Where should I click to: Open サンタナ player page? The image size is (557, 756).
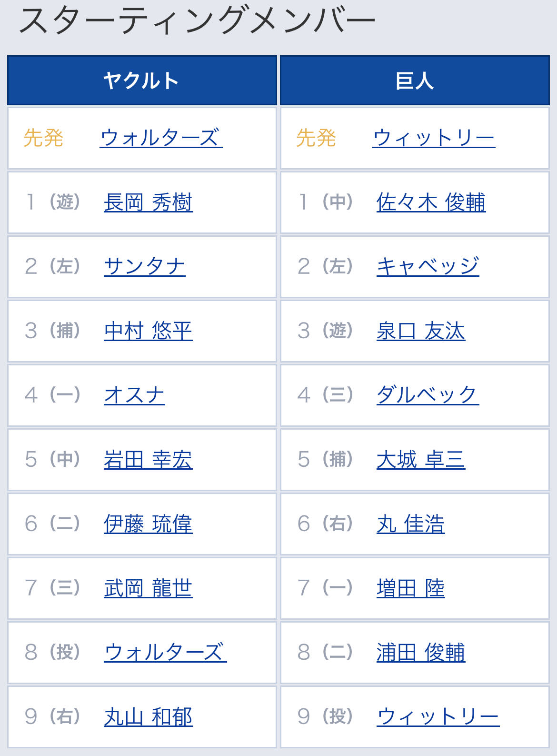144,266
